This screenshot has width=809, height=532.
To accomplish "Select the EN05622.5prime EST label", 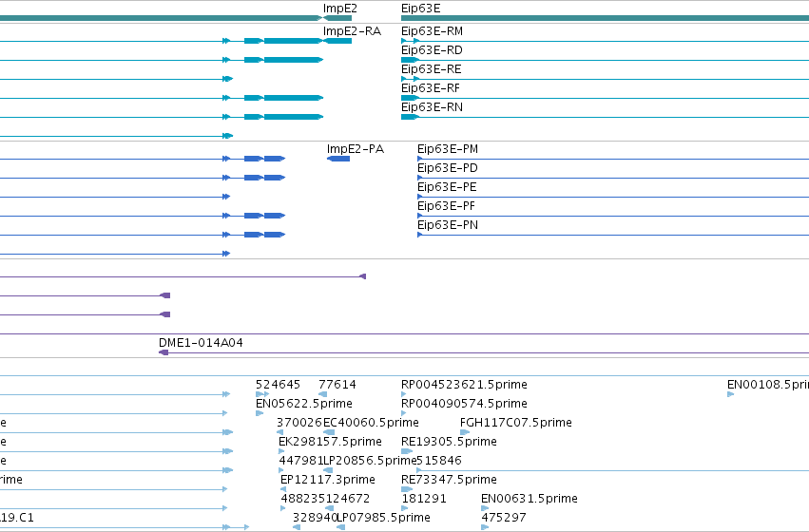I will coord(304,404).
